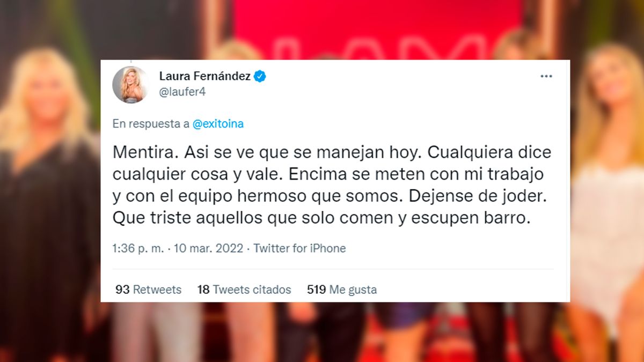The height and width of the screenshot is (362, 644).
Task: Open the 1:36 p. m. timestamp
Action: pyautogui.click(x=137, y=248)
